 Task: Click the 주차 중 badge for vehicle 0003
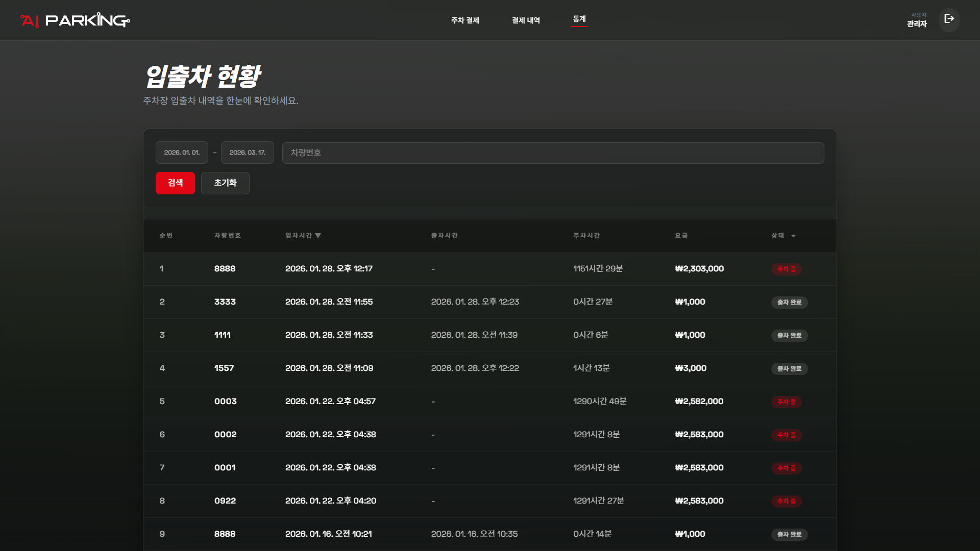coord(786,402)
